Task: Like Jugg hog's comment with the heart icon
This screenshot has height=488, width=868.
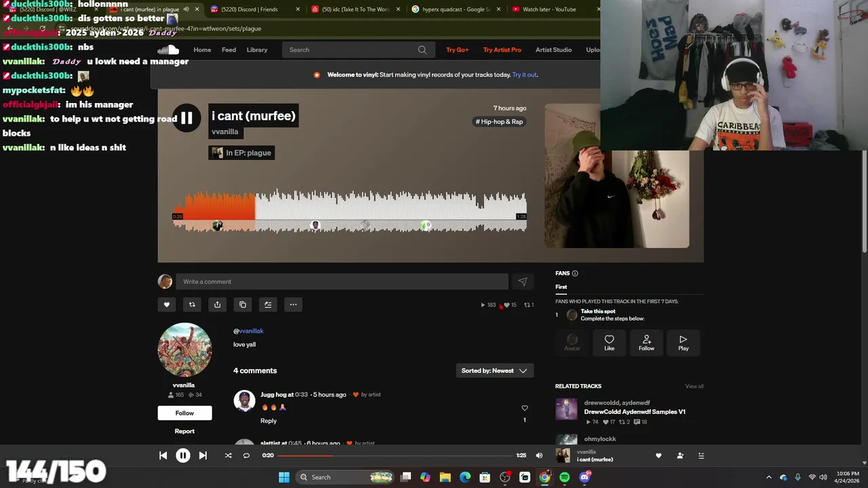Action: tap(524, 408)
